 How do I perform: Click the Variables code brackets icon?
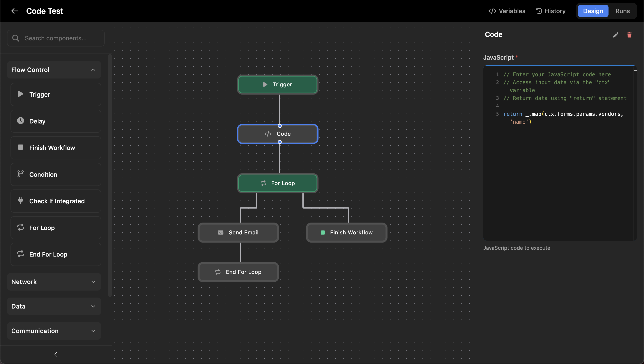492,11
